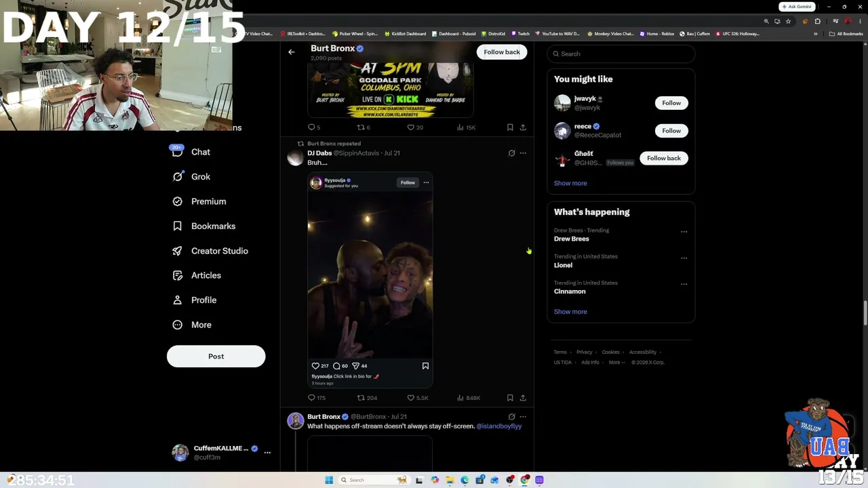
Task: Open Grok in the sidebar
Action: pyautogui.click(x=191, y=176)
